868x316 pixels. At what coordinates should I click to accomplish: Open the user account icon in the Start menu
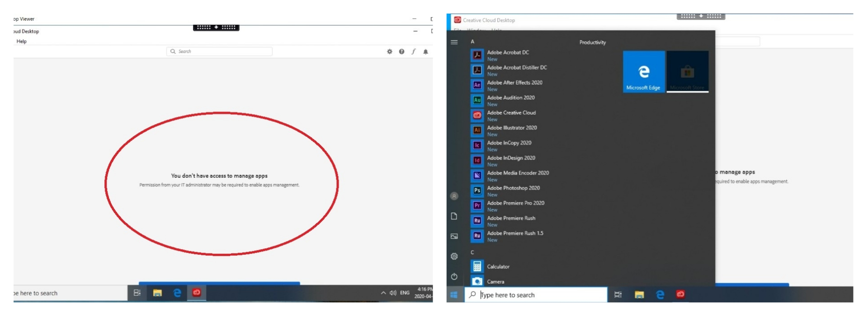[454, 196]
